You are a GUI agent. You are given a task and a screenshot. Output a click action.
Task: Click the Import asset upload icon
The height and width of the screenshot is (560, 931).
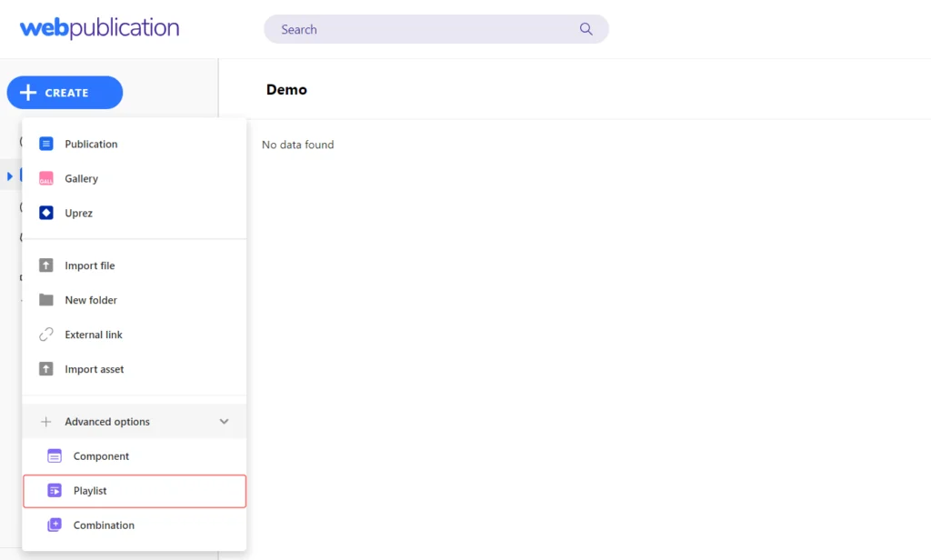tap(45, 369)
